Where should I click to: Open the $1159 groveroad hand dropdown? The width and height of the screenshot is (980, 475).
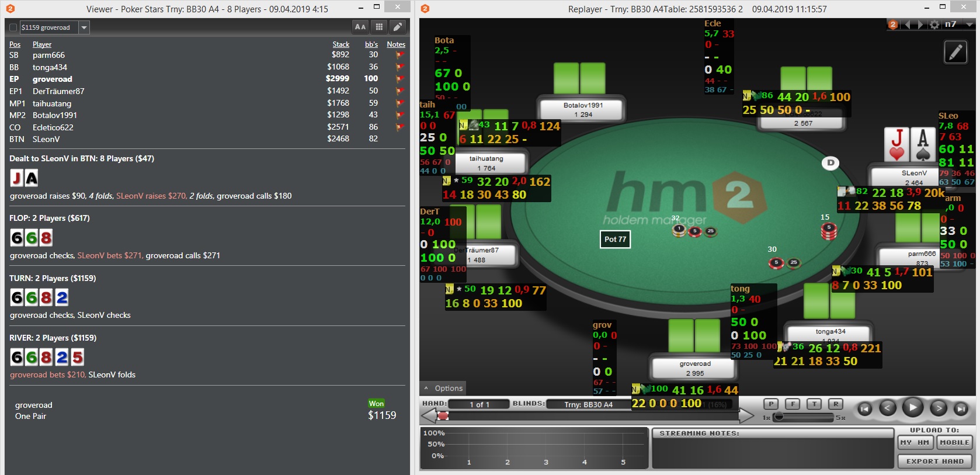[x=84, y=27]
